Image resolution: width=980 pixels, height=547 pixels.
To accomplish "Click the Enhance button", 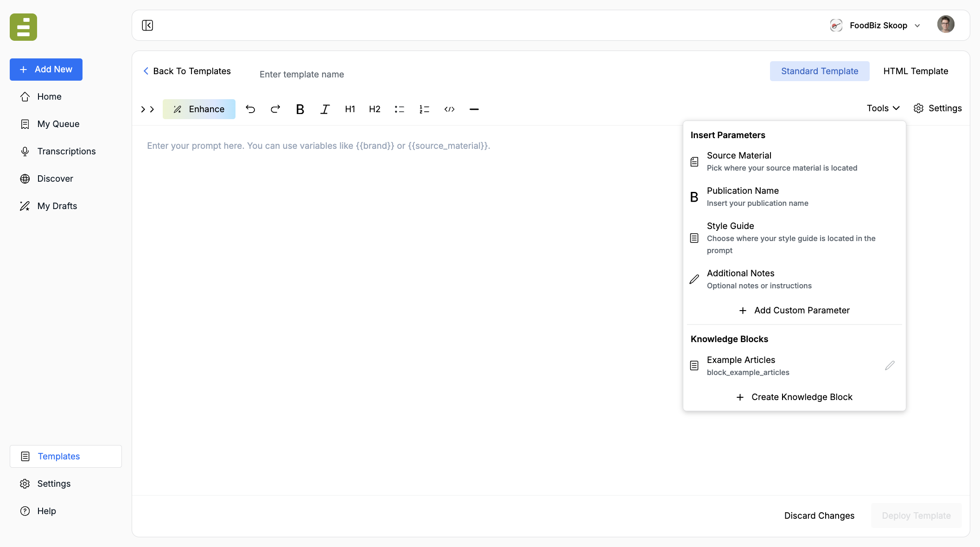I will (199, 109).
